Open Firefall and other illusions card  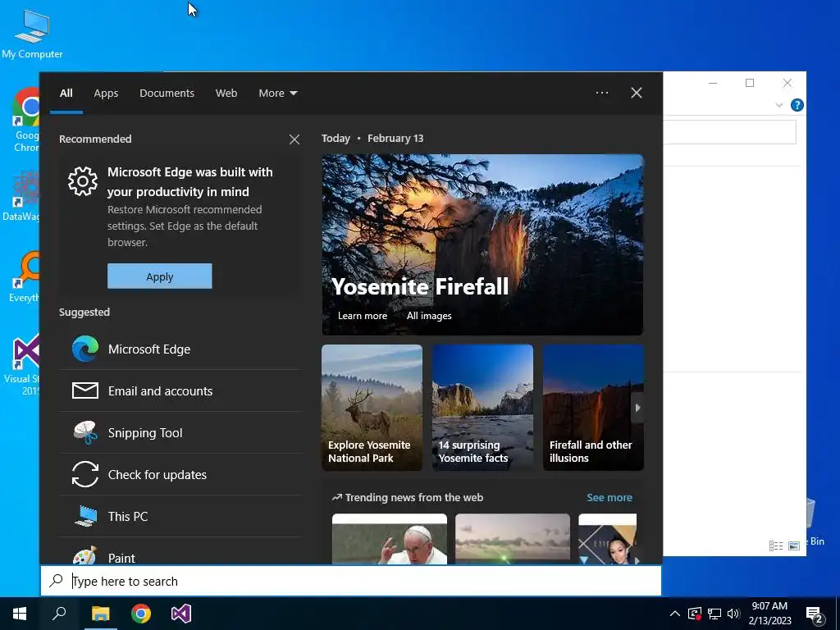593,408
